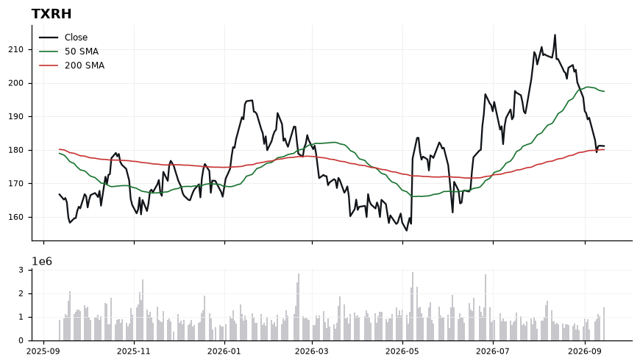640x364 pixels.
Task: Click the 180 price axis label
Action: pos(16,150)
